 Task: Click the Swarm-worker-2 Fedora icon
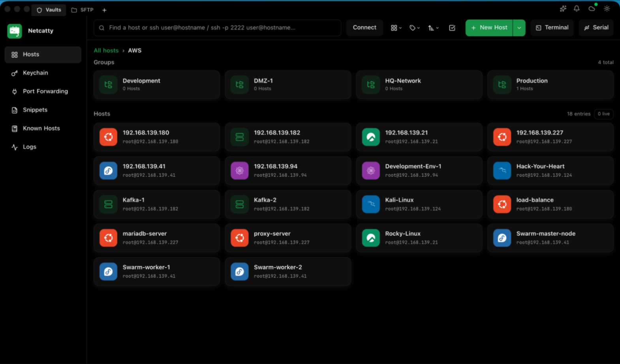point(240,272)
